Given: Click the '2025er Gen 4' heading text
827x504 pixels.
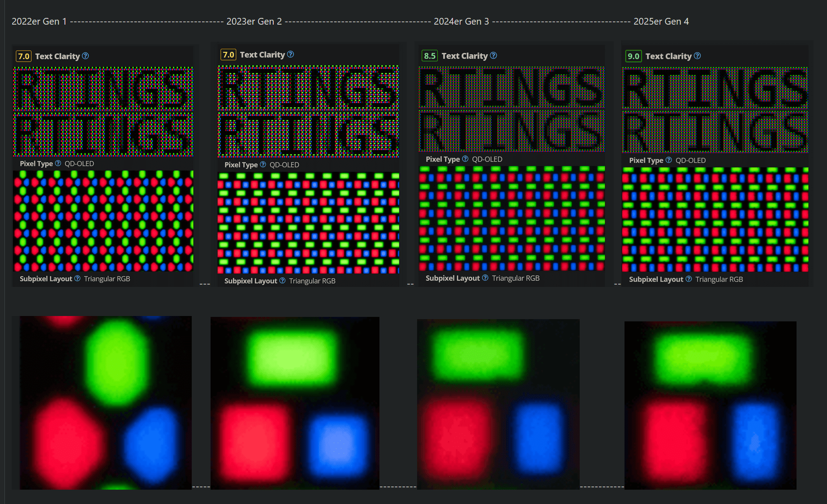Looking at the screenshot, I should [x=661, y=21].
